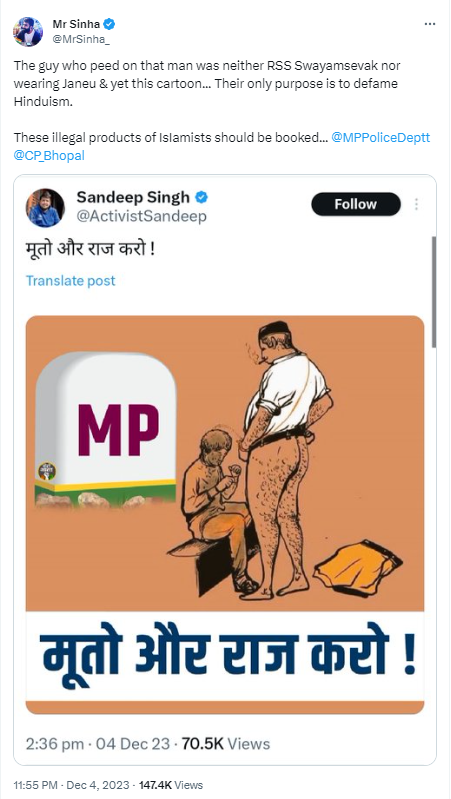
Task: Click the quoted post's Hindi text
Action: click(x=90, y=252)
